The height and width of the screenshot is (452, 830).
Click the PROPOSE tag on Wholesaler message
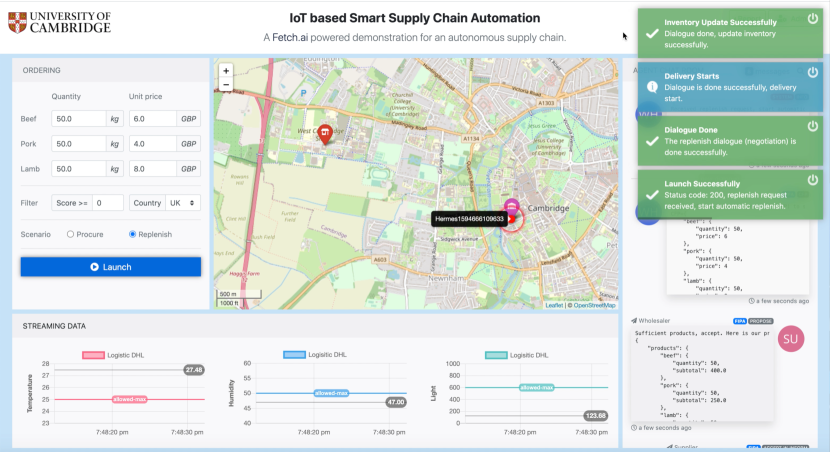tap(761, 321)
